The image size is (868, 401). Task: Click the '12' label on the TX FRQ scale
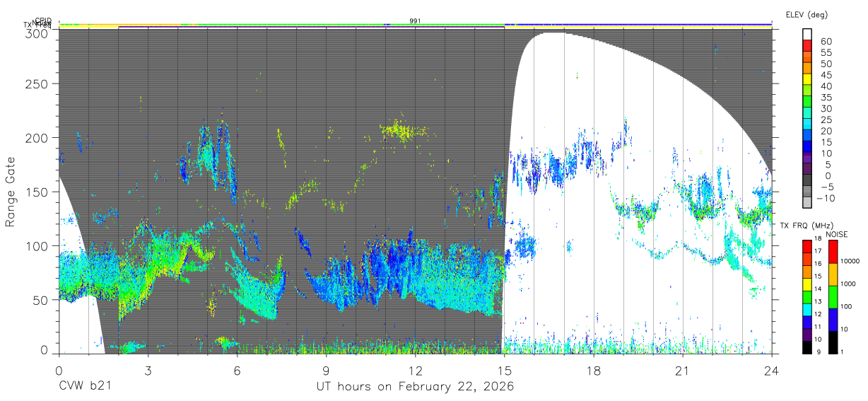(818, 315)
